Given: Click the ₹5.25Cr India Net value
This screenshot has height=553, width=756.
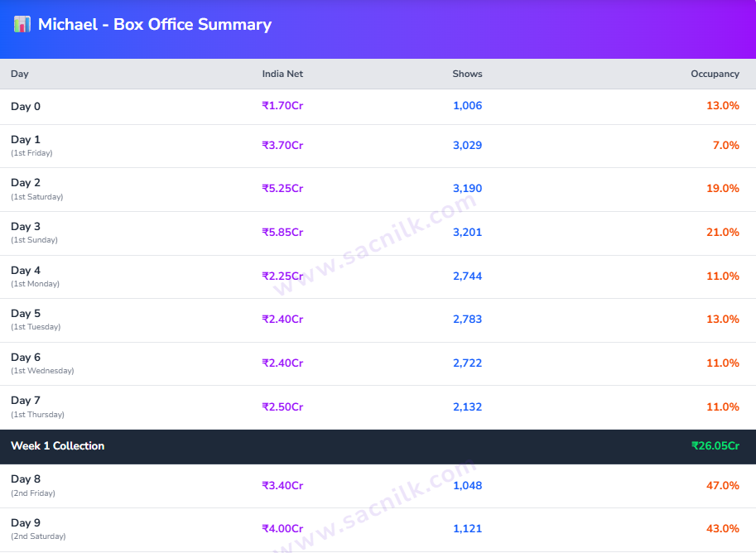Looking at the screenshot, I should click(x=282, y=189).
